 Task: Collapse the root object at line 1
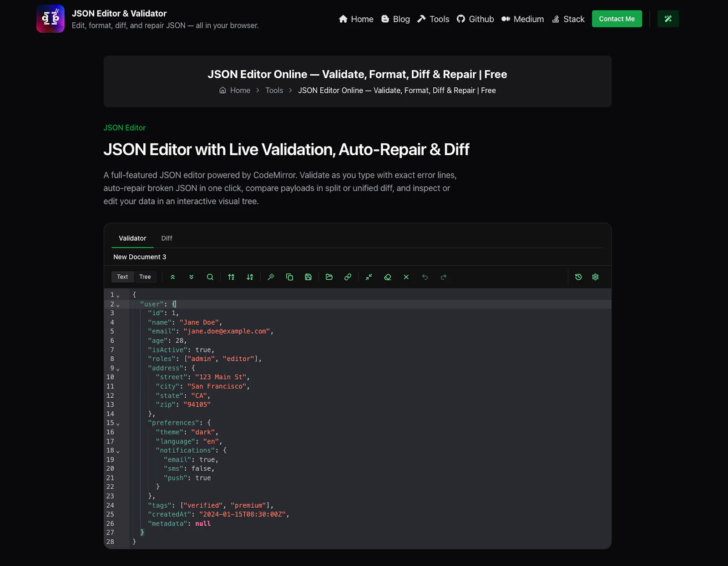pos(118,296)
